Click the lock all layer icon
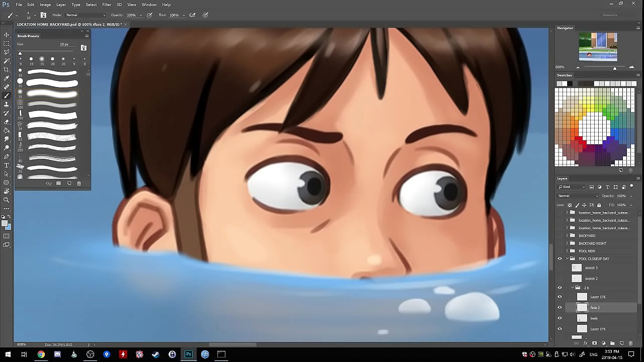 tap(599, 205)
